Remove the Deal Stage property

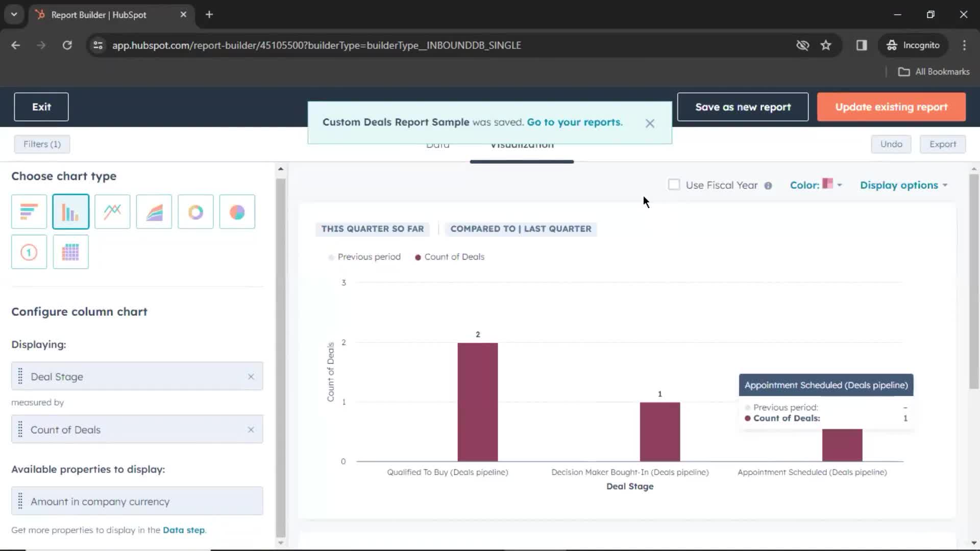click(251, 377)
